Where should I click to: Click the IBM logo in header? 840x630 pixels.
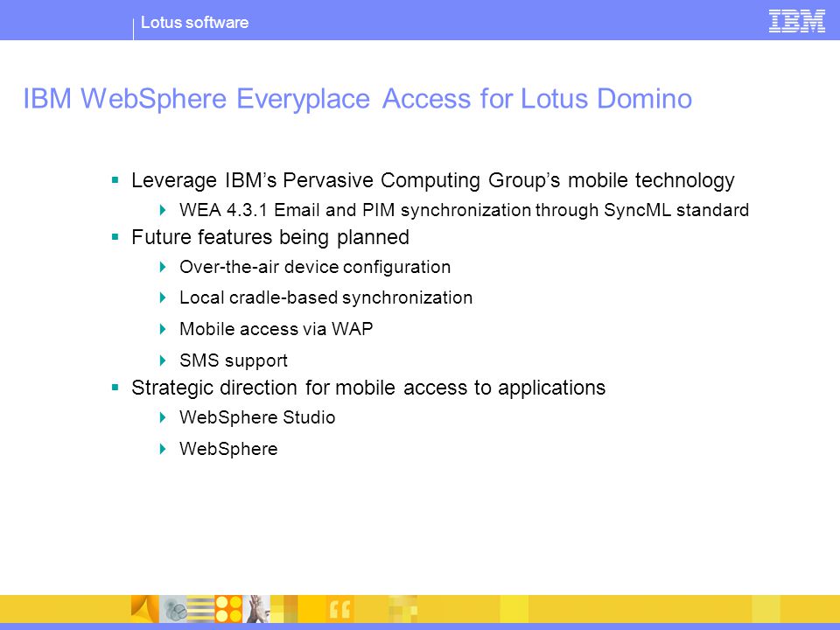[x=796, y=21]
